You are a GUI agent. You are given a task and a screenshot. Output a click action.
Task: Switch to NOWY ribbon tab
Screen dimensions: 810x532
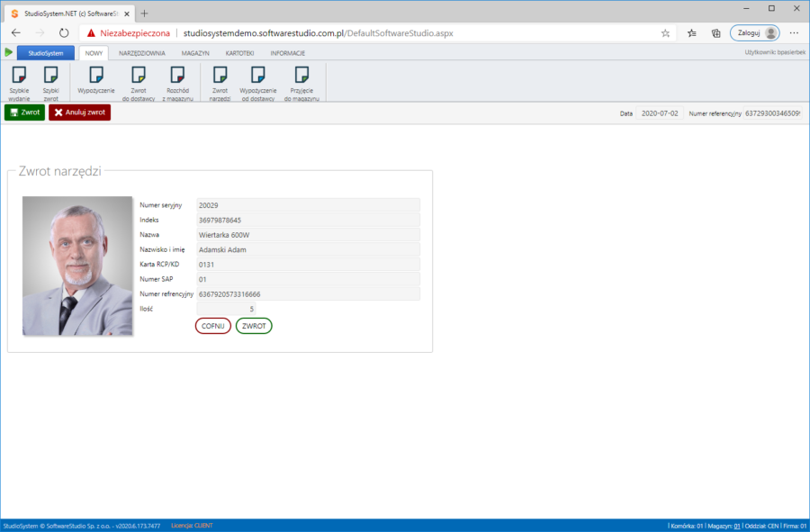pos(94,53)
